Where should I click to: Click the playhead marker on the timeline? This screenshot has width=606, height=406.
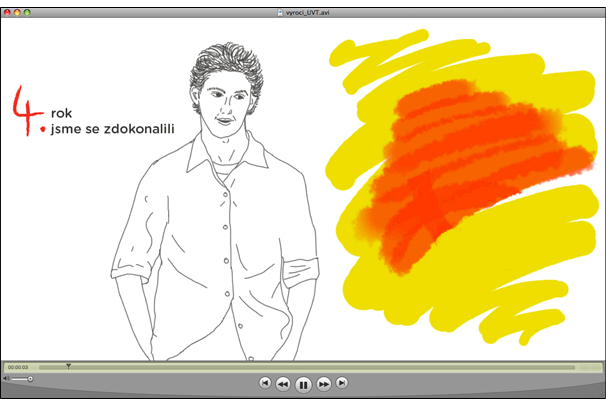coord(68,366)
